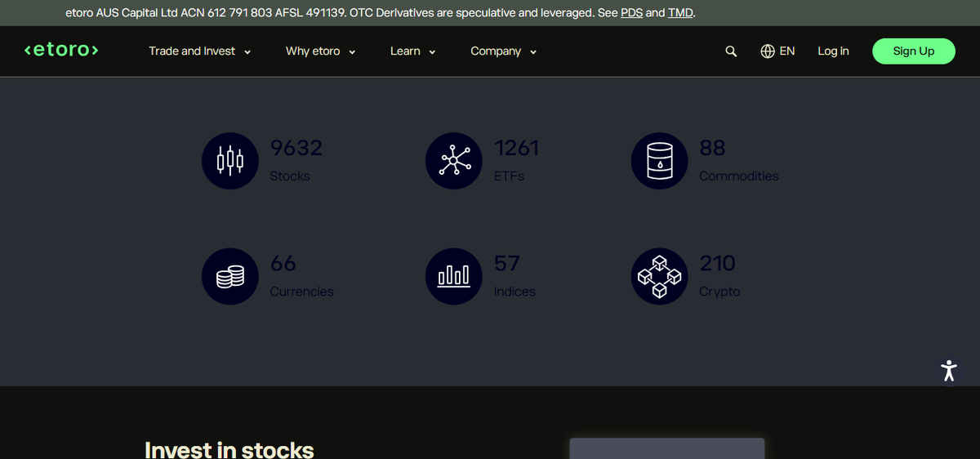Click the Stocks label

(290, 176)
